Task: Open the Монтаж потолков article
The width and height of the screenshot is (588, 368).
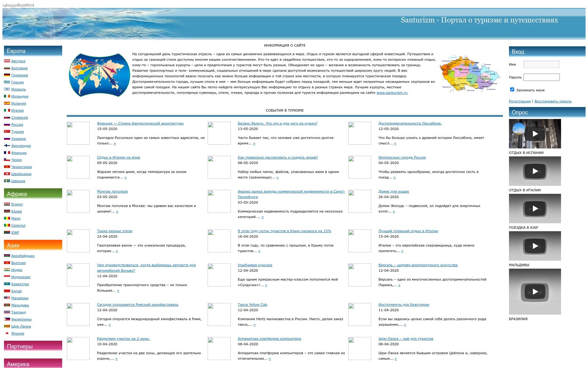Action: [112, 191]
